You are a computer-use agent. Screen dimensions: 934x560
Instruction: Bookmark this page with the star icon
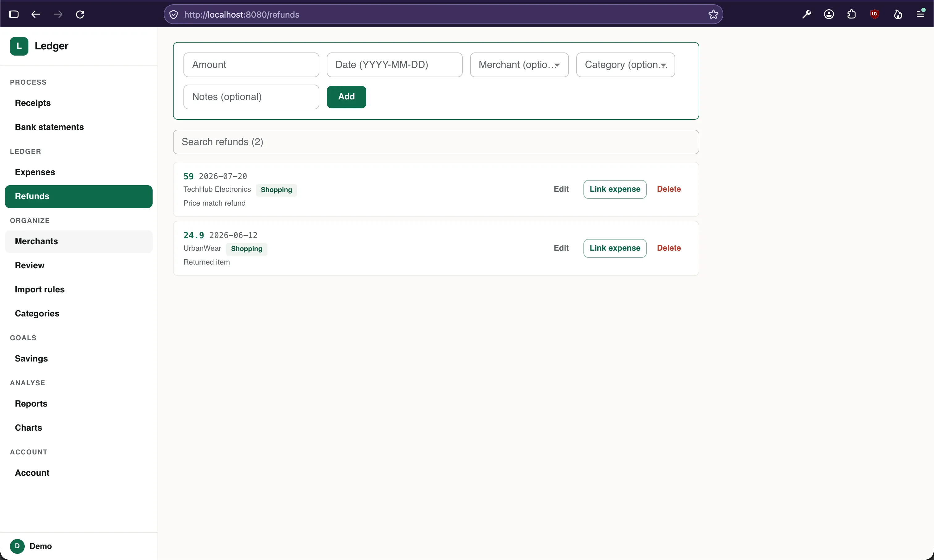[x=713, y=14]
